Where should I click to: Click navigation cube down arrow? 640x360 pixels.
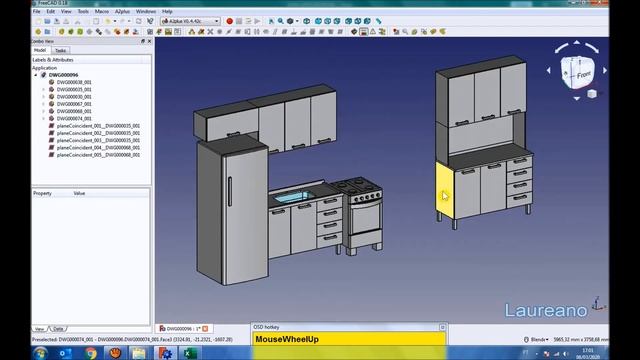[577, 98]
